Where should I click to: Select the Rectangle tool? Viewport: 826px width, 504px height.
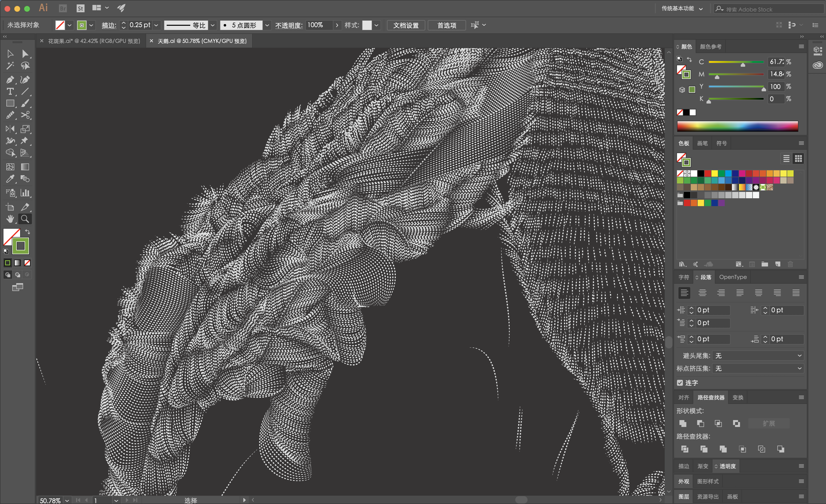tap(10, 104)
